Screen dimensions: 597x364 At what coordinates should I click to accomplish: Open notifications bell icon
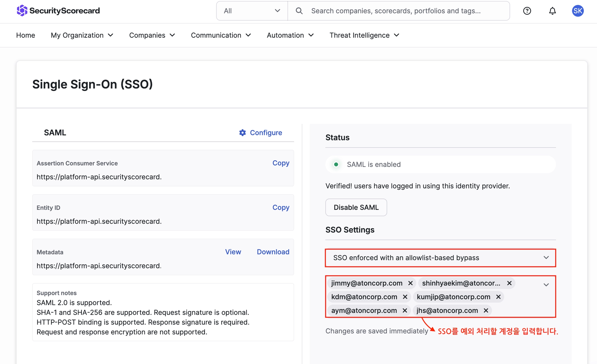(552, 11)
